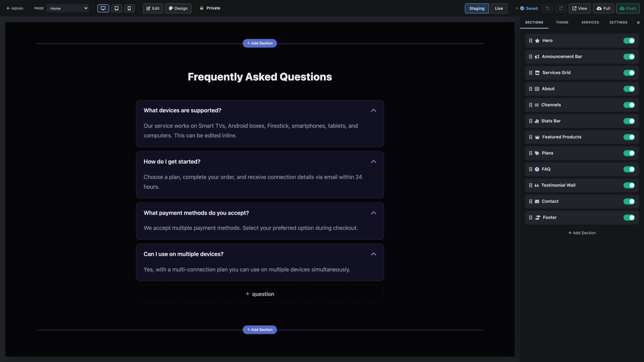Image resolution: width=644 pixels, height=362 pixels.
Task: Click the Services Grid store icon
Action: coord(537,73)
